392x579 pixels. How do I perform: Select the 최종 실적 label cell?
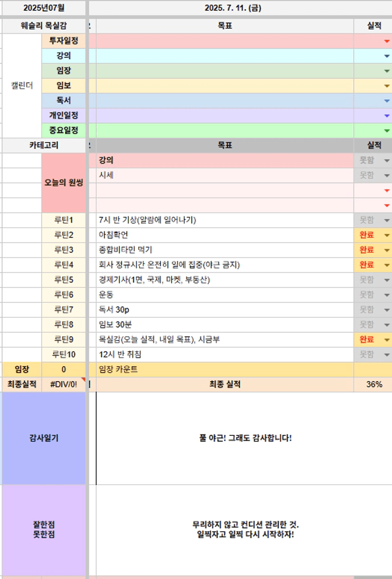[x=225, y=385]
